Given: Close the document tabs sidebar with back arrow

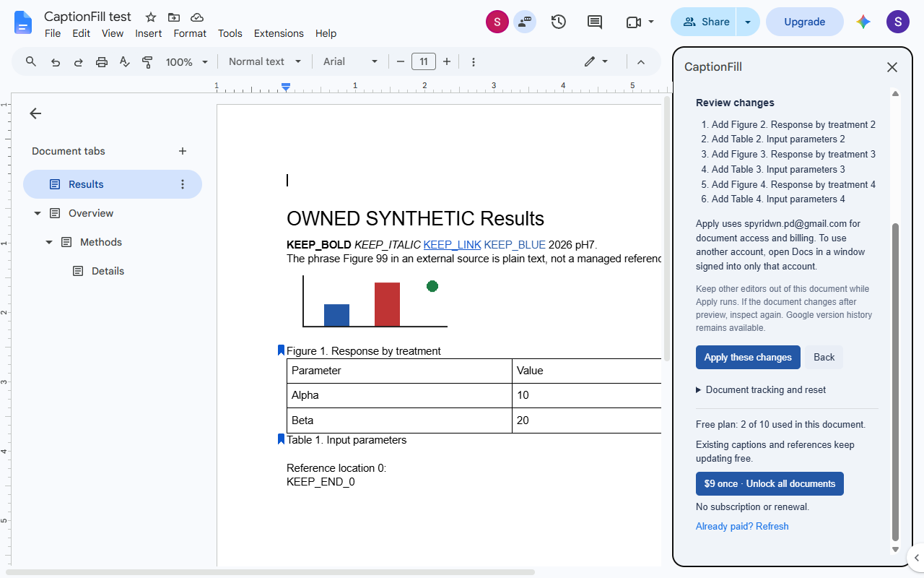Looking at the screenshot, I should coord(35,113).
